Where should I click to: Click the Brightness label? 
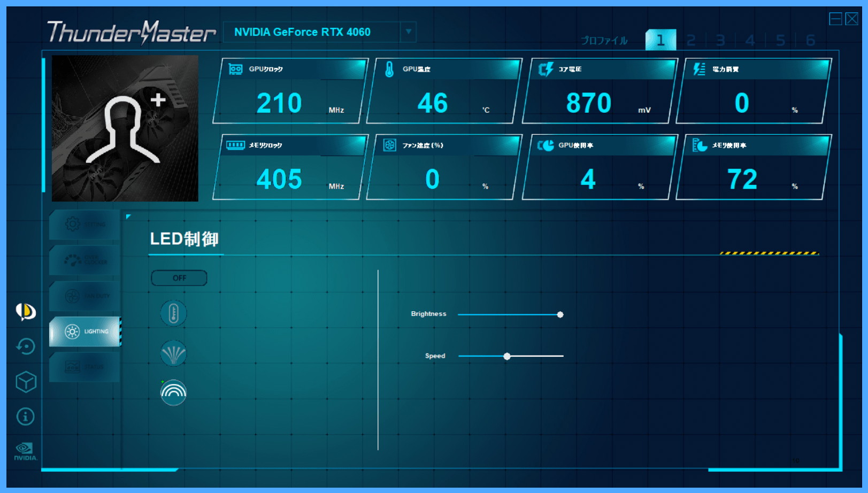coord(428,314)
